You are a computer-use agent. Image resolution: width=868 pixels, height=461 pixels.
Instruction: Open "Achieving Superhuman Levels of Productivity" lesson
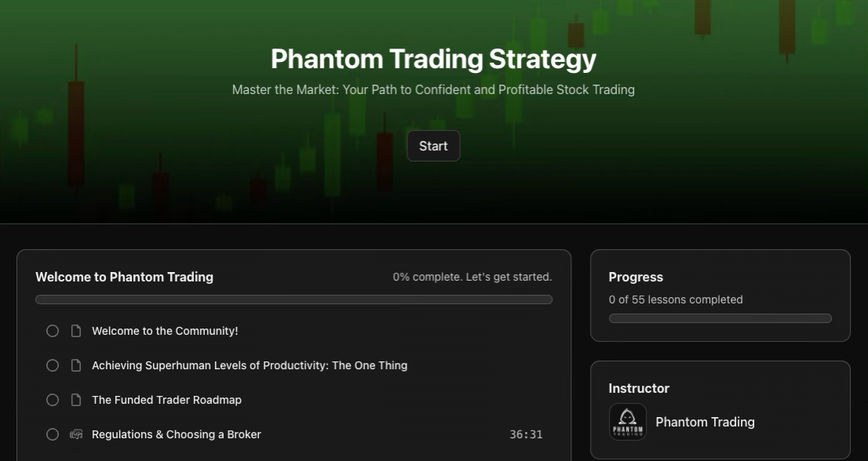(250, 365)
